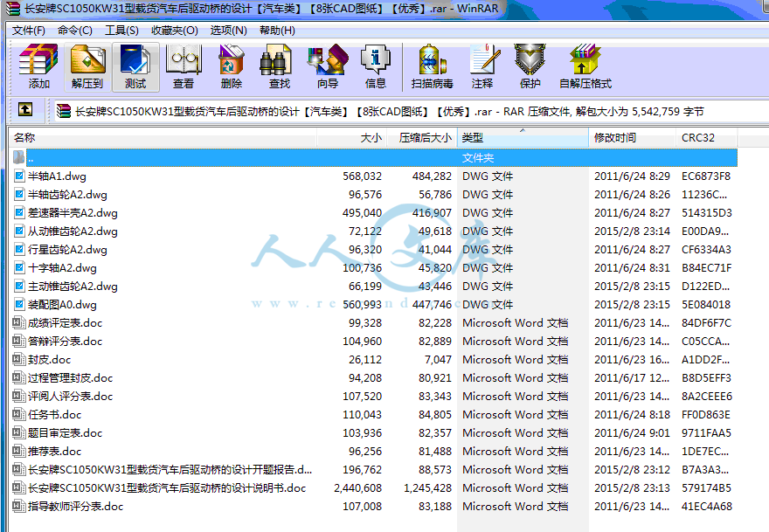Sort by the Name (名称) column header

click(163, 138)
